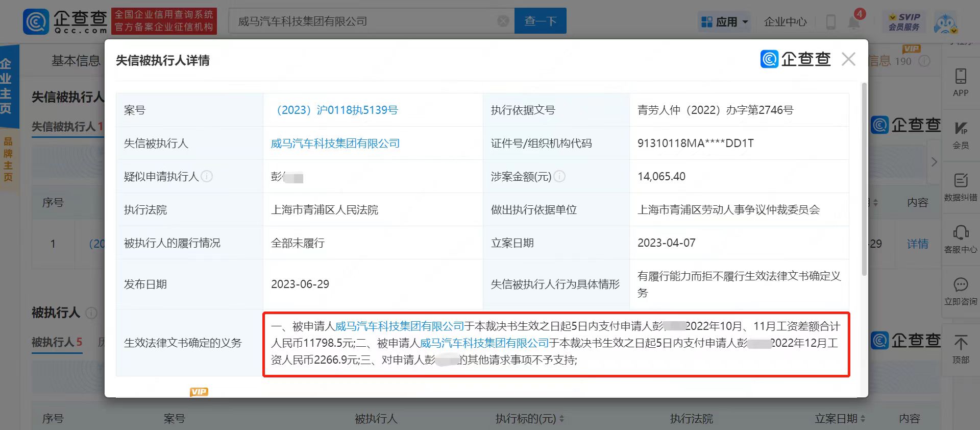Screen dimensions: 980x430
Task: Click the mobile phone icon in the header
Action: pos(830,22)
